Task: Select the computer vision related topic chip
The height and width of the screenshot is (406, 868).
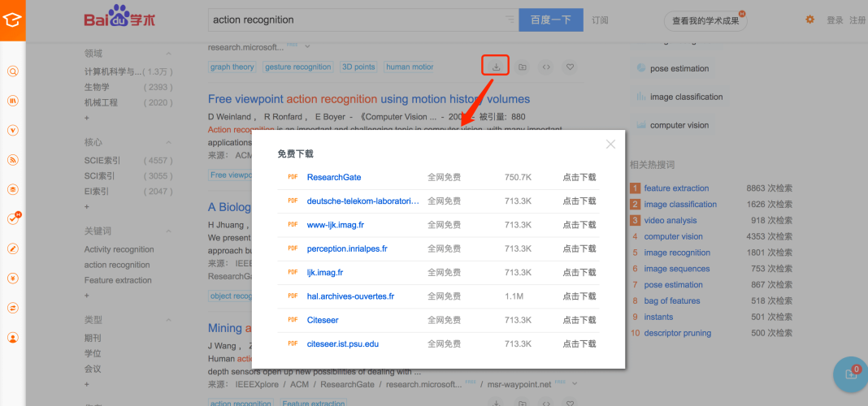Action: (x=673, y=125)
